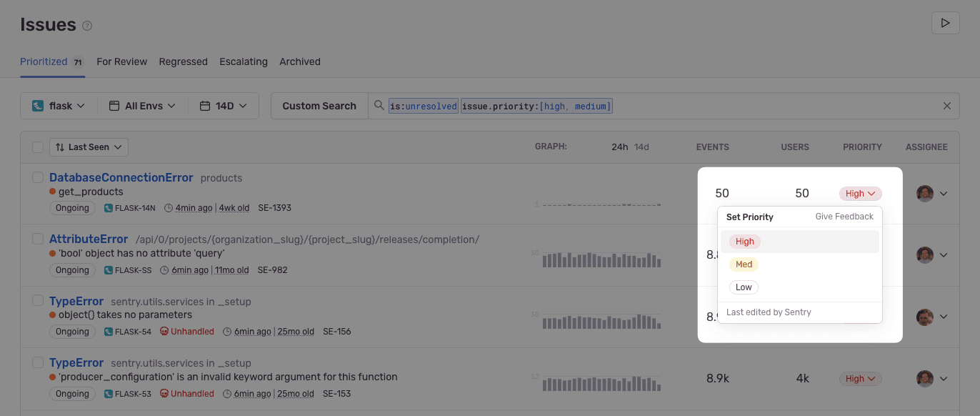This screenshot has width=980, height=416.
Task: Click the sort arrows icon in Last Seen control
Action: pos(61,147)
